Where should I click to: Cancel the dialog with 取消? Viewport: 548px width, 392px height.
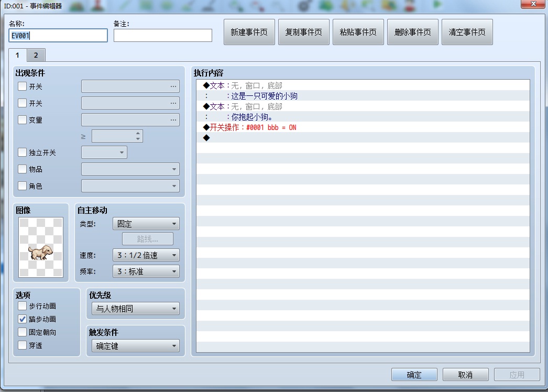tap(466, 375)
